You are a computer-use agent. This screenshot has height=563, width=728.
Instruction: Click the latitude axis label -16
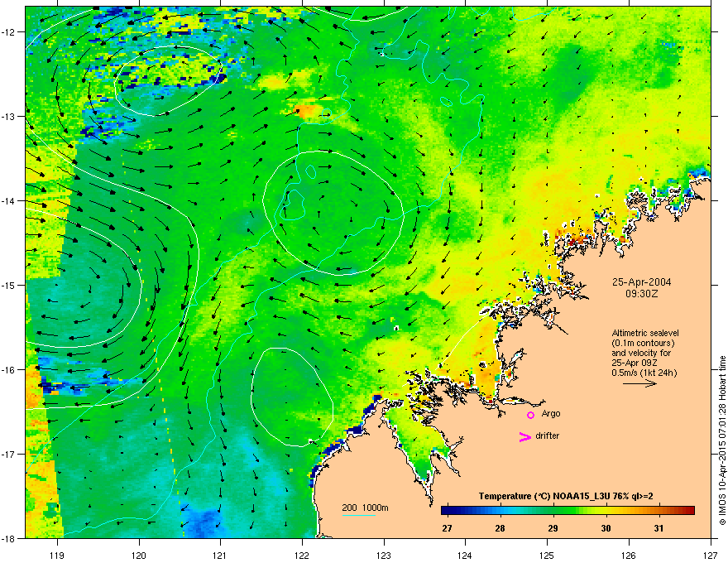pos(9,370)
